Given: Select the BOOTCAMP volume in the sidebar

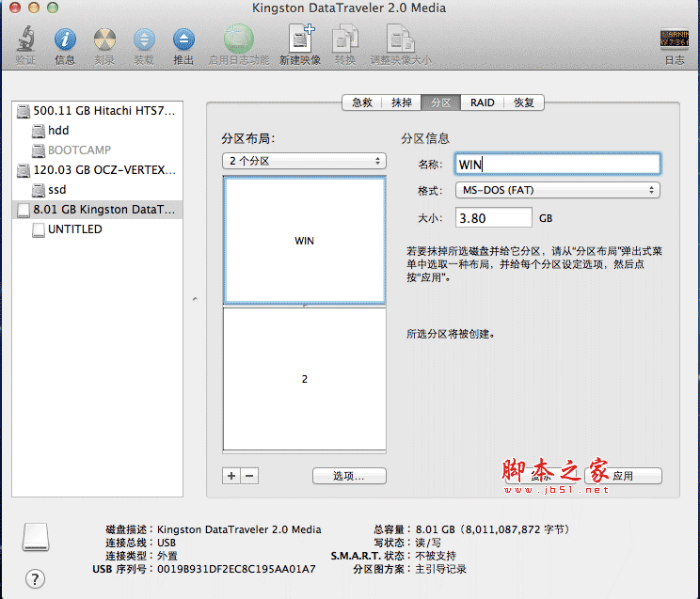Looking at the screenshot, I should (x=78, y=150).
